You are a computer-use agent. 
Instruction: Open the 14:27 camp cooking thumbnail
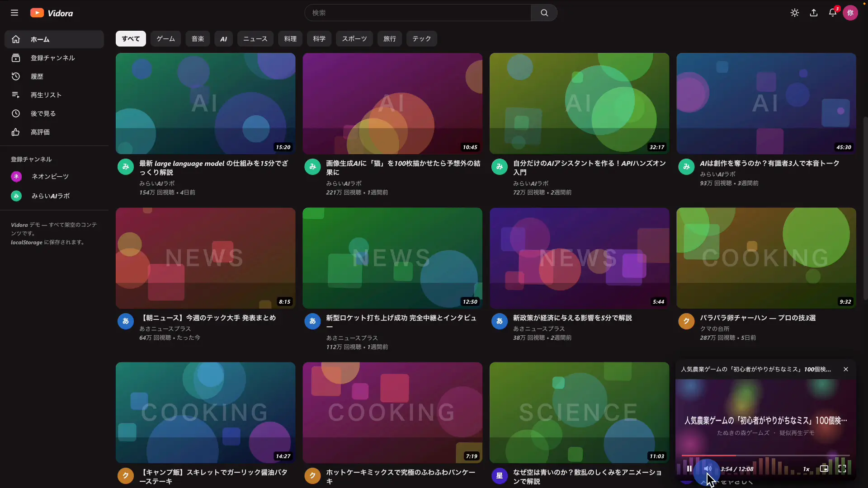[206, 413]
